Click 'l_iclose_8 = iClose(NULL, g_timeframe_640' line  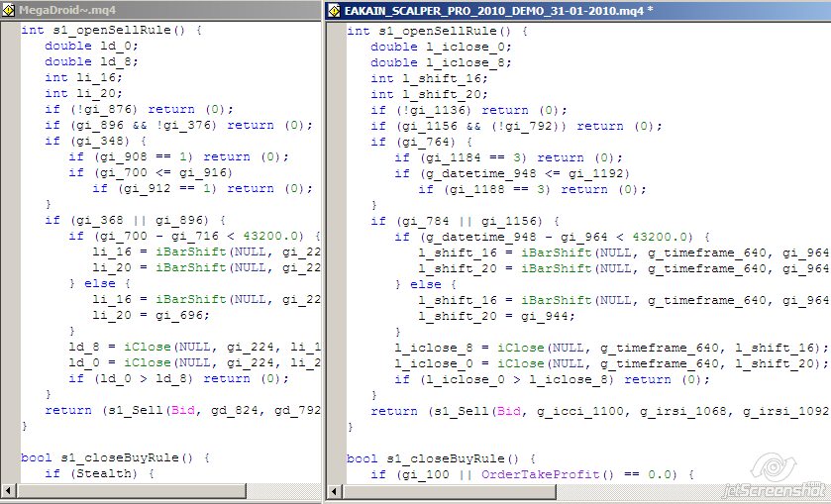(x=611, y=349)
